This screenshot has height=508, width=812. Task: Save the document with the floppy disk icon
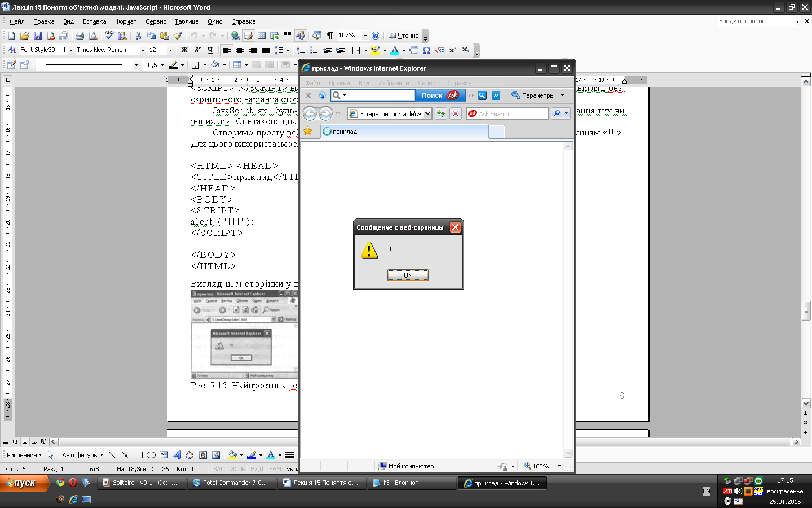(x=38, y=36)
